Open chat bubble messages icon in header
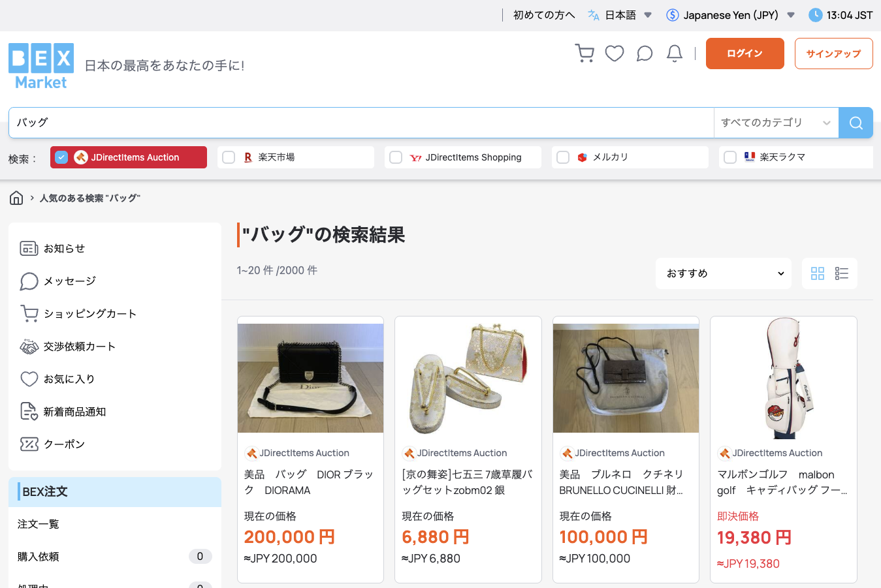 [645, 54]
